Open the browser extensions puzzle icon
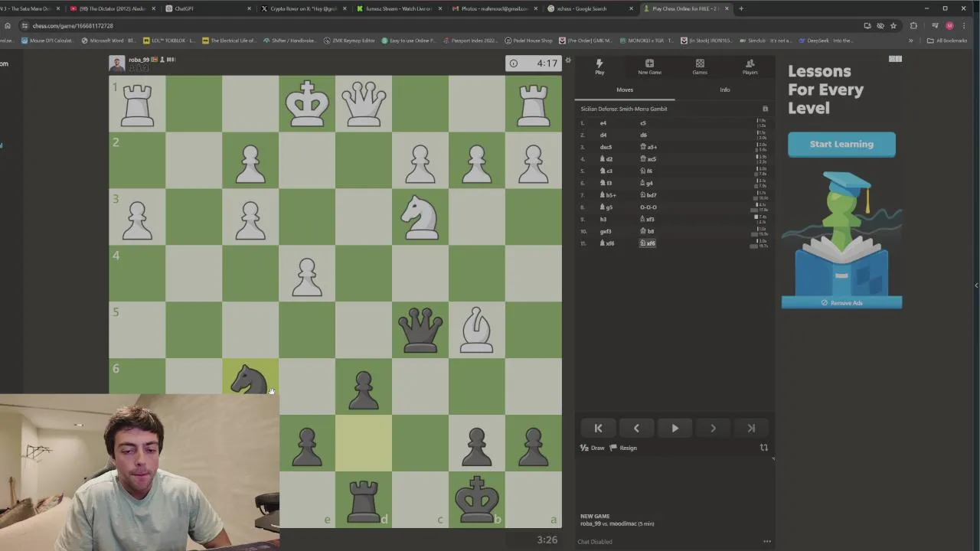 [x=913, y=25]
